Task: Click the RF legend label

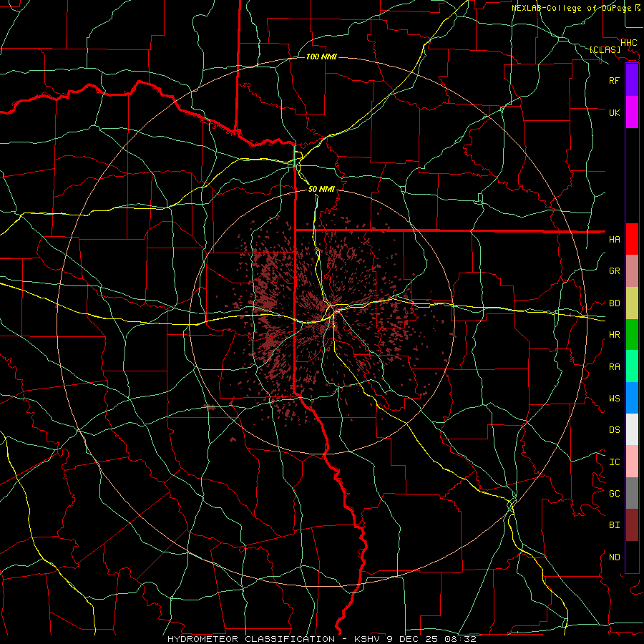Action: click(x=614, y=80)
